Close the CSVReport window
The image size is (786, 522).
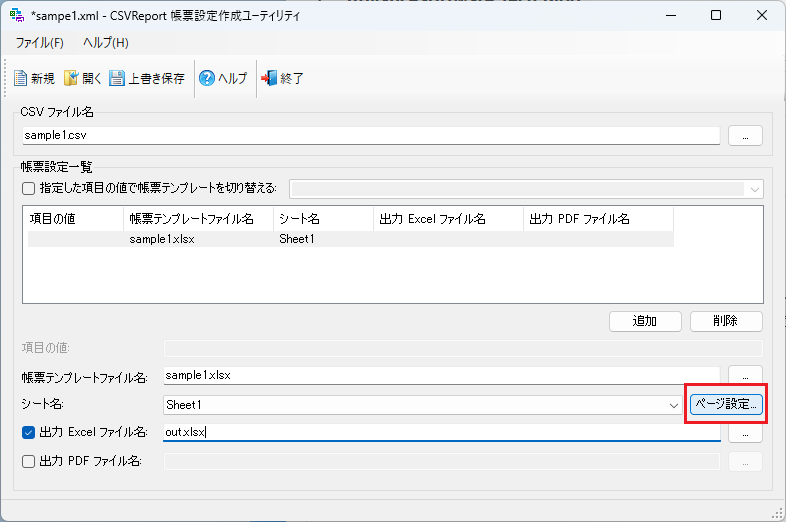click(762, 16)
